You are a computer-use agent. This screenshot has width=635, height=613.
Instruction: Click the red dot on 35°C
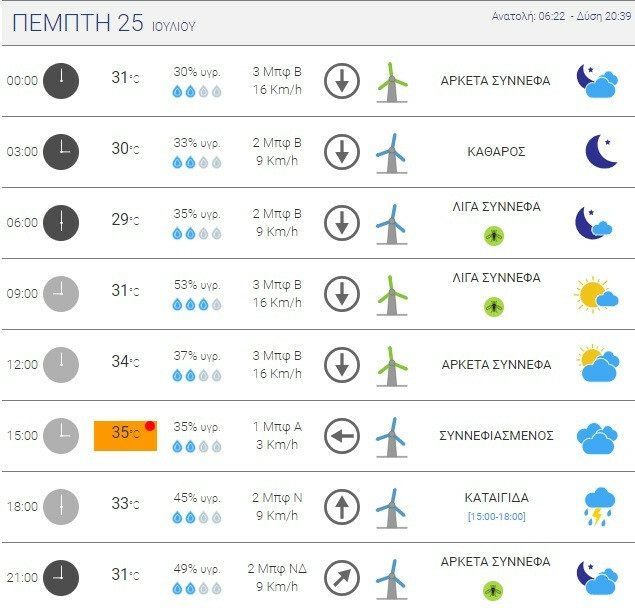coord(150,426)
